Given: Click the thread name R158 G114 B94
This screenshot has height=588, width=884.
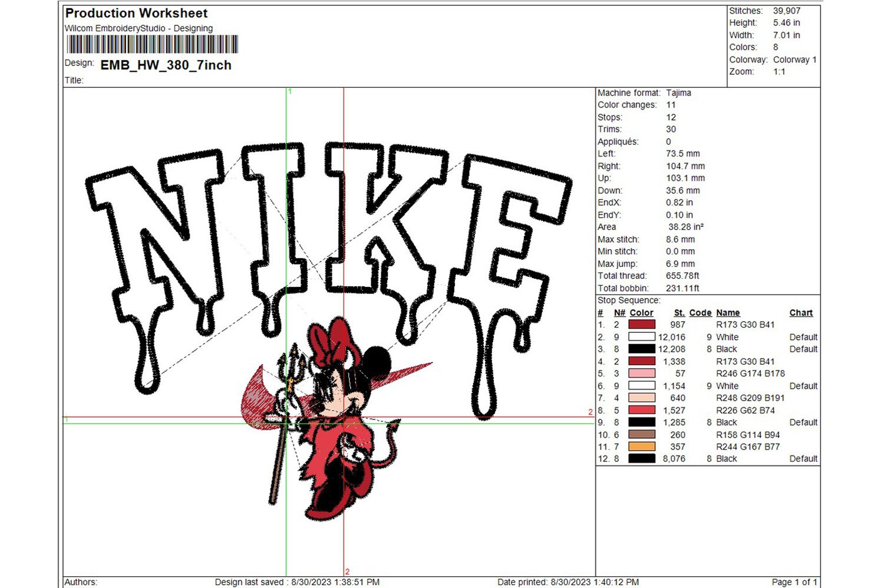Looking at the screenshot, I should 748,435.
